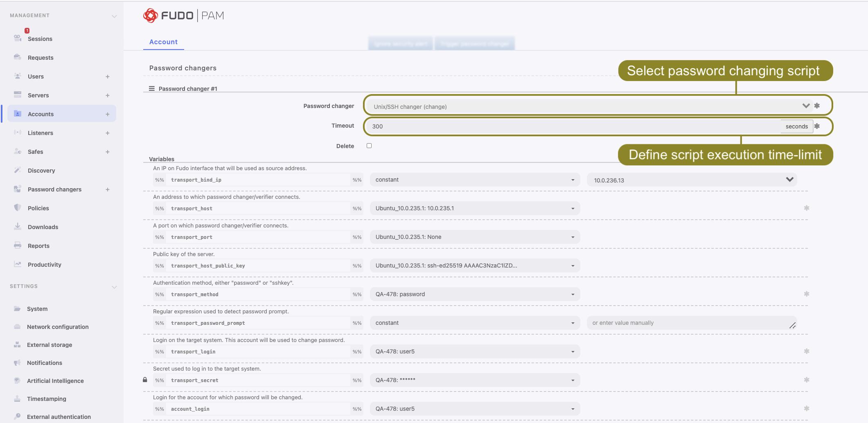Screen dimensions: 868x423
Task: Check the Delete checkbox
Action: [369, 146]
